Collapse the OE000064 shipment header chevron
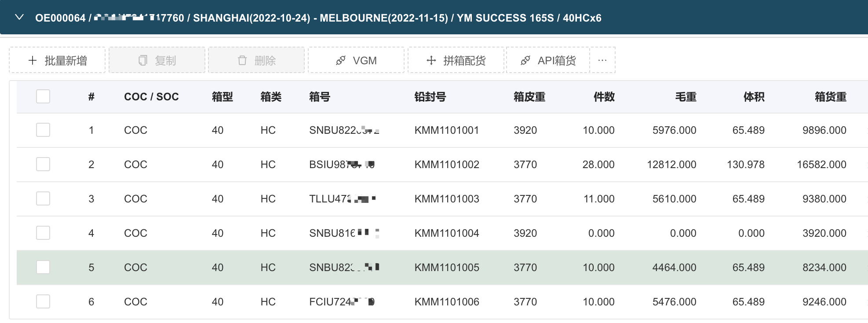The height and width of the screenshot is (323, 868). click(19, 18)
